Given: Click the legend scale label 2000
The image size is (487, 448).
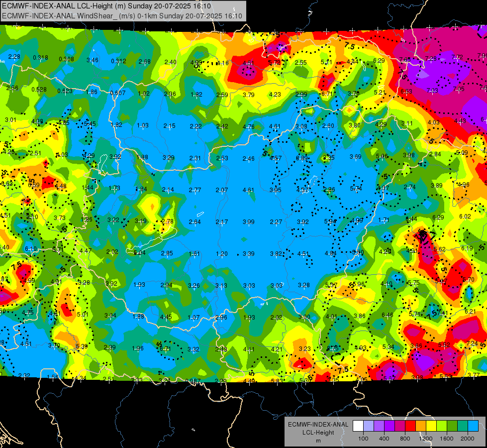Looking at the screenshot, I should point(468,439).
